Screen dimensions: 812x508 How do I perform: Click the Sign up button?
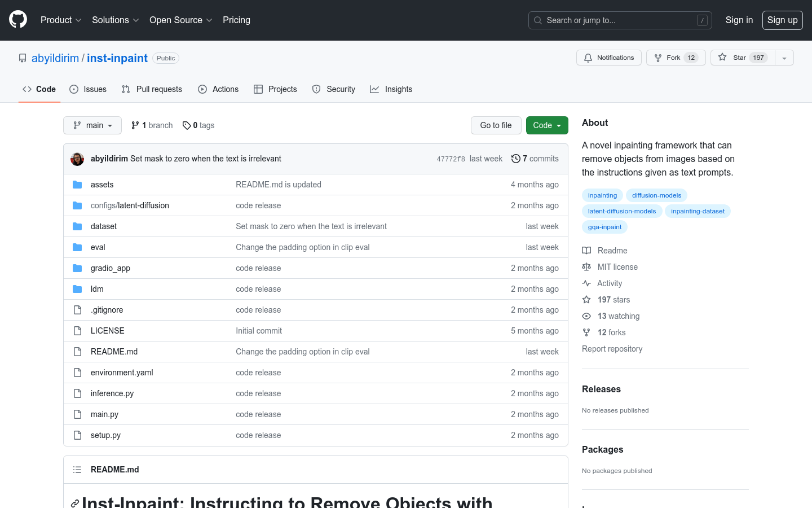tap(782, 20)
